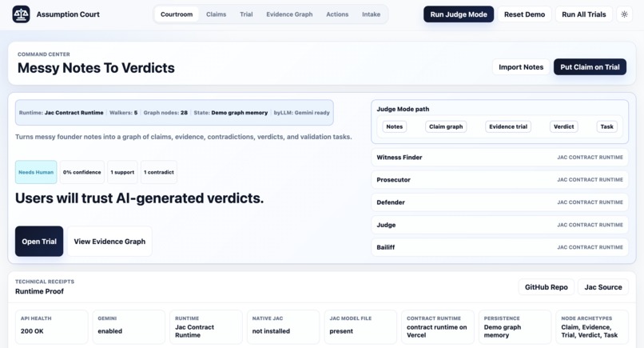Click the Native Jac not installed card

point(283,327)
